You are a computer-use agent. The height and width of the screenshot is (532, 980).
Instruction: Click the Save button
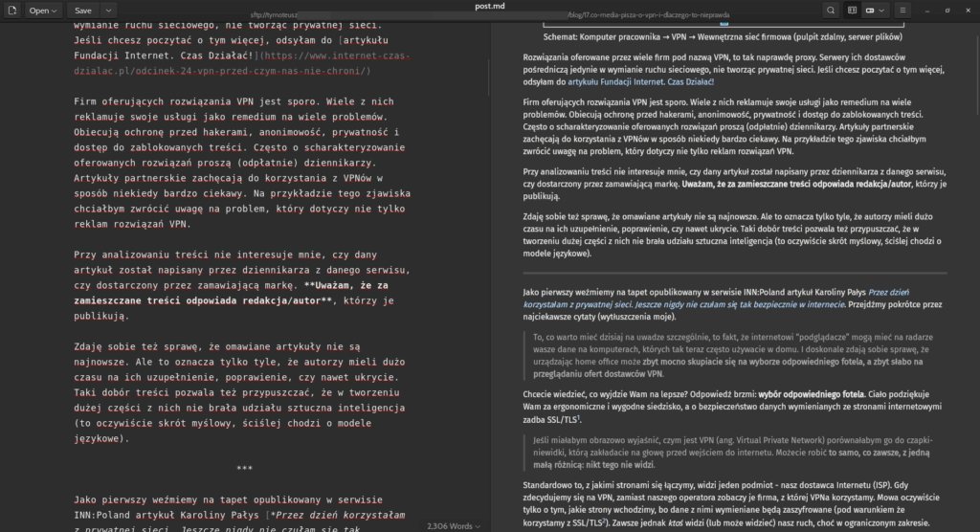pyautogui.click(x=83, y=10)
